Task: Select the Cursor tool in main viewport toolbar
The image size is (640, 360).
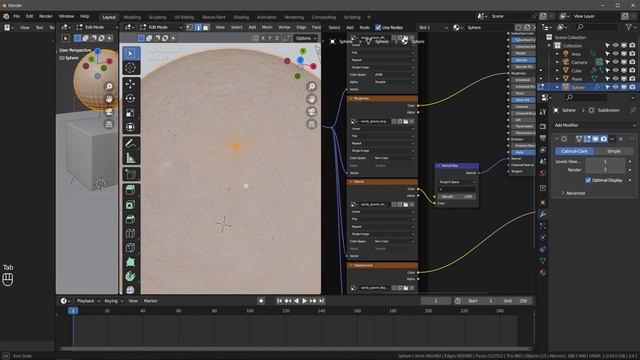Action: (x=131, y=68)
